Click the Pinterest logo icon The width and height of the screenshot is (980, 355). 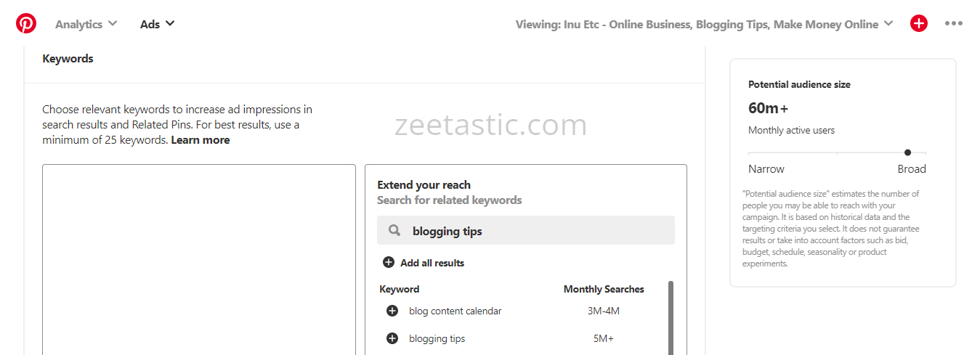(26, 24)
